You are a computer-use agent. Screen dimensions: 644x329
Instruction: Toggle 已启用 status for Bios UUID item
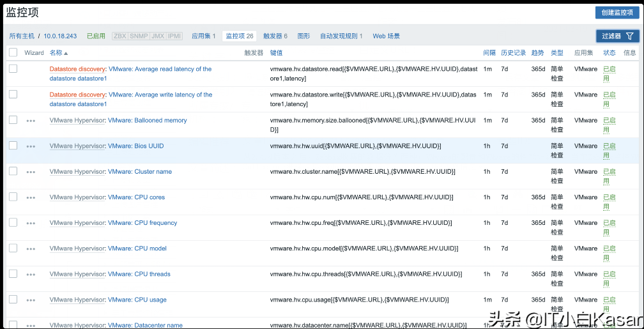click(609, 150)
